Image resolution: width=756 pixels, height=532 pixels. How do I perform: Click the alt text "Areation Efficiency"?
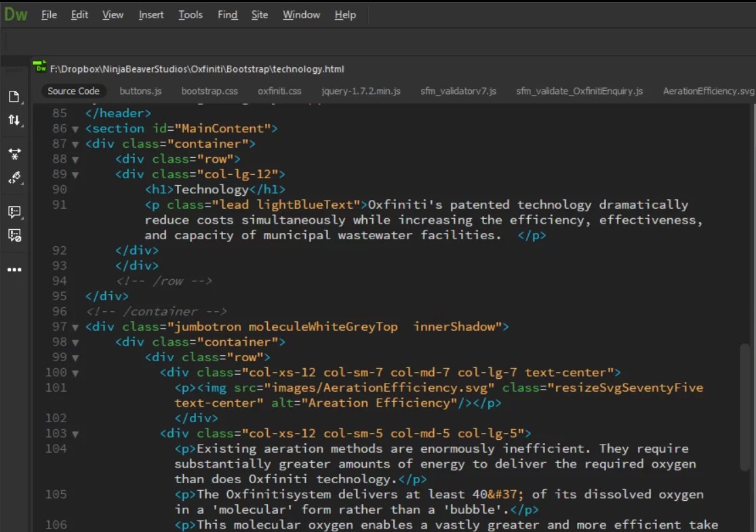click(379, 403)
